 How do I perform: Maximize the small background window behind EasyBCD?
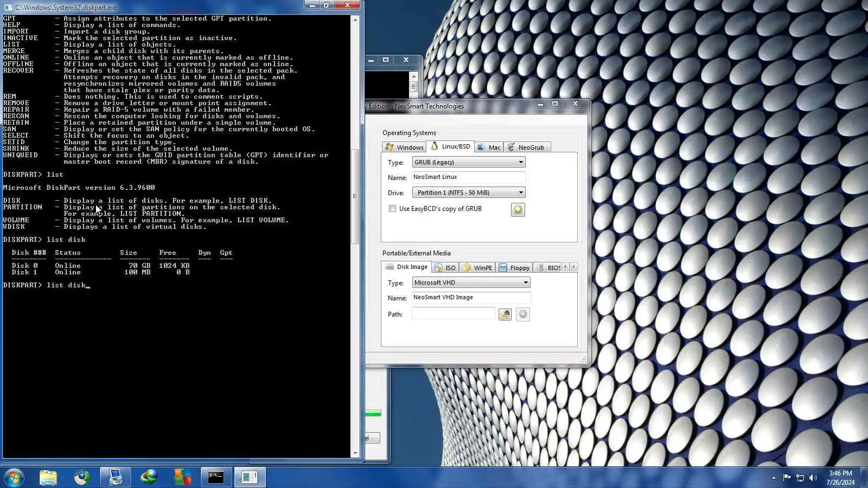[x=386, y=60]
